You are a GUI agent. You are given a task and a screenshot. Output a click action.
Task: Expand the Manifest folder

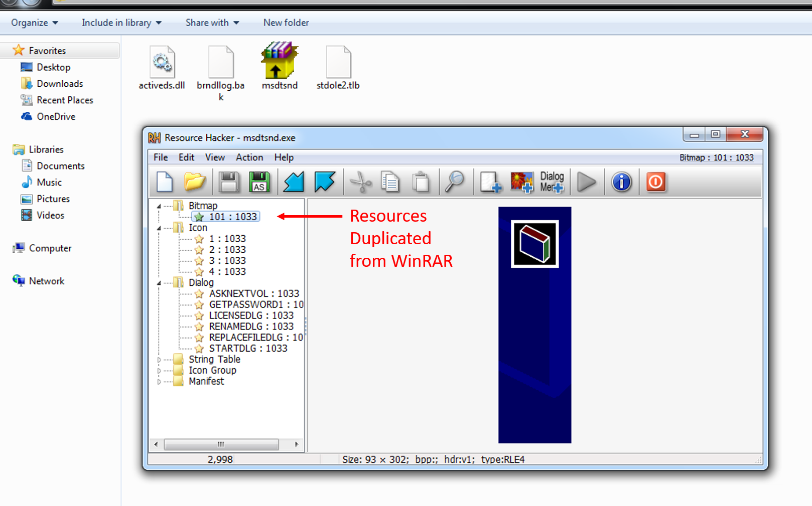(159, 382)
